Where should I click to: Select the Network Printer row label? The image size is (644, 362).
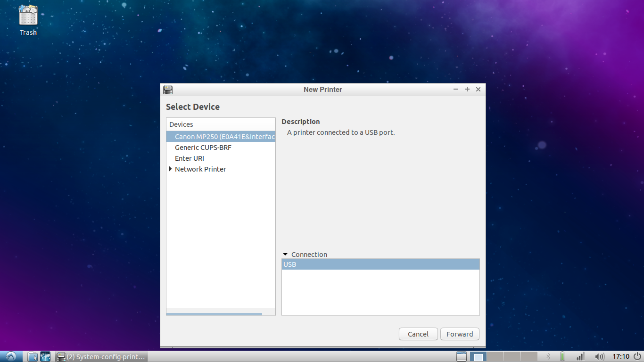click(x=200, y=169)
